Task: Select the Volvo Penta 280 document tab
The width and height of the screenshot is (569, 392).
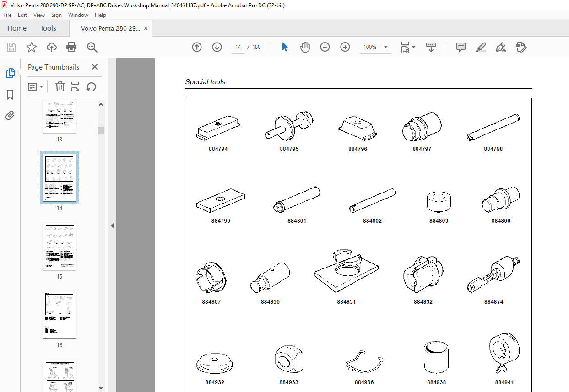Action: point(110,28)
